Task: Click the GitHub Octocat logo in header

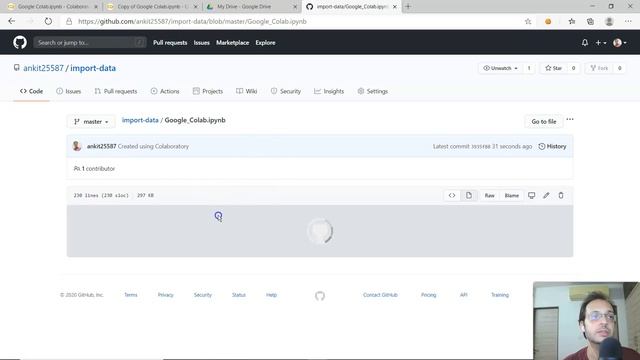Action: [20, 42]
